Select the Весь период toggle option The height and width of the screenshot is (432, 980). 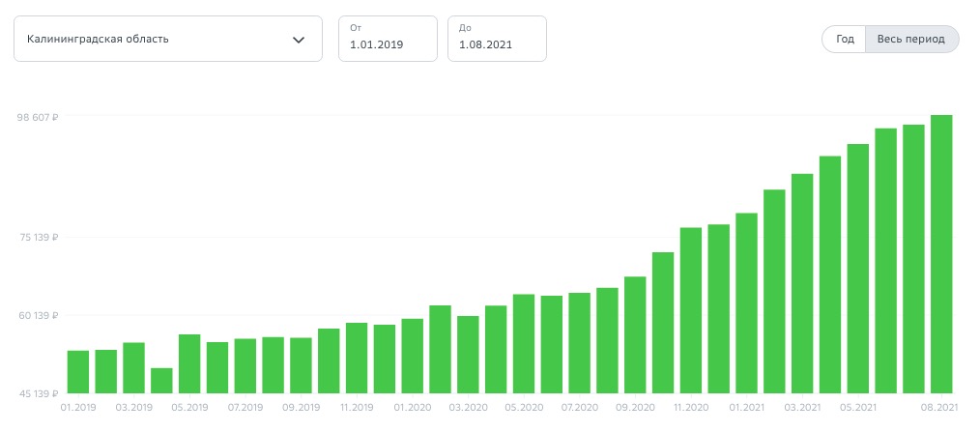(910, 39)
